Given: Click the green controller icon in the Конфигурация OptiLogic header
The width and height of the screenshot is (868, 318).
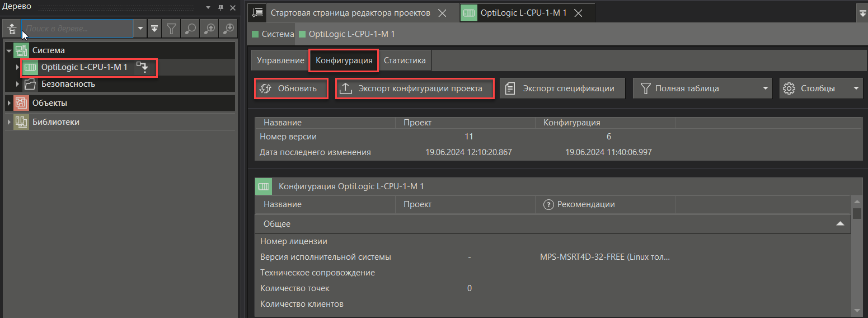Looking at the screenshot, I should tap(264, 186).
